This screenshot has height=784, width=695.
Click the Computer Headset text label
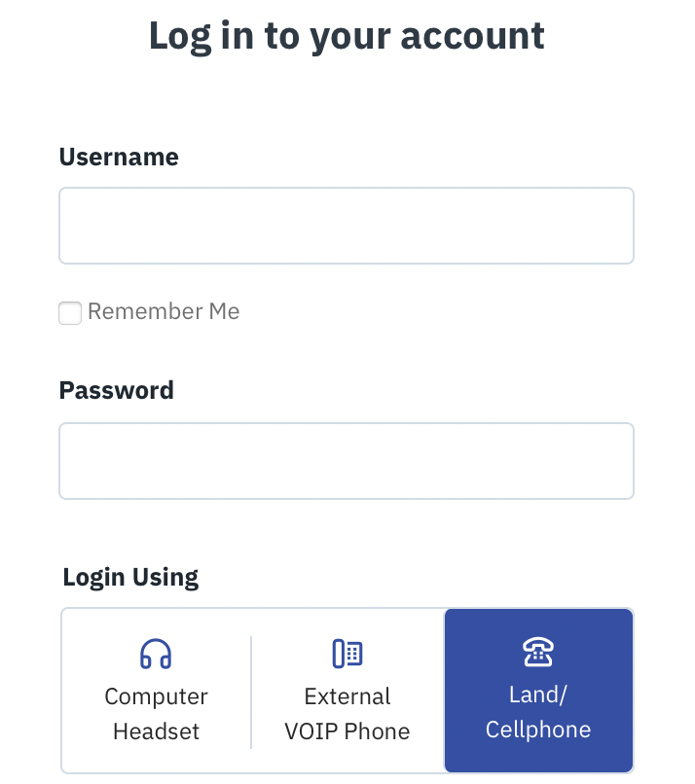[156, 713]
